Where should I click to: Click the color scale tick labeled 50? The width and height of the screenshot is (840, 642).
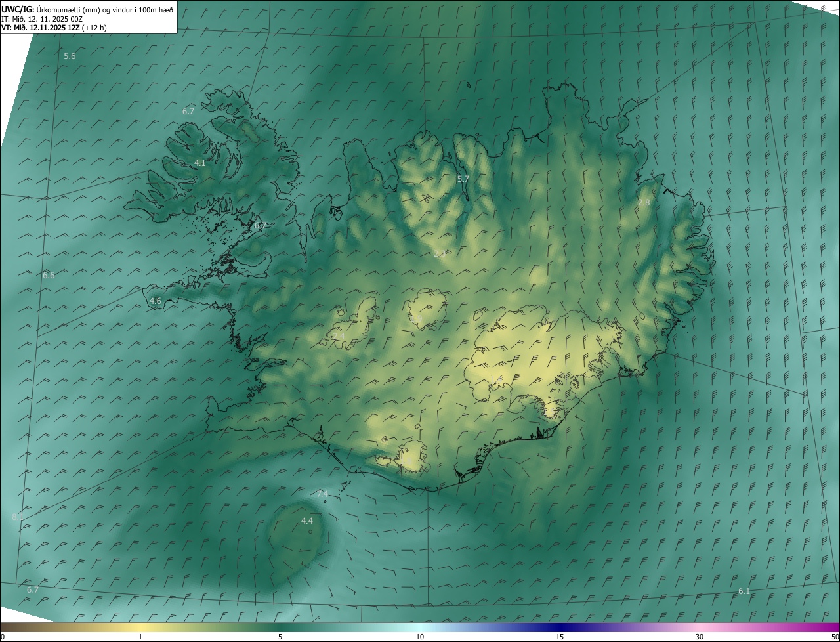pos(835,637)
